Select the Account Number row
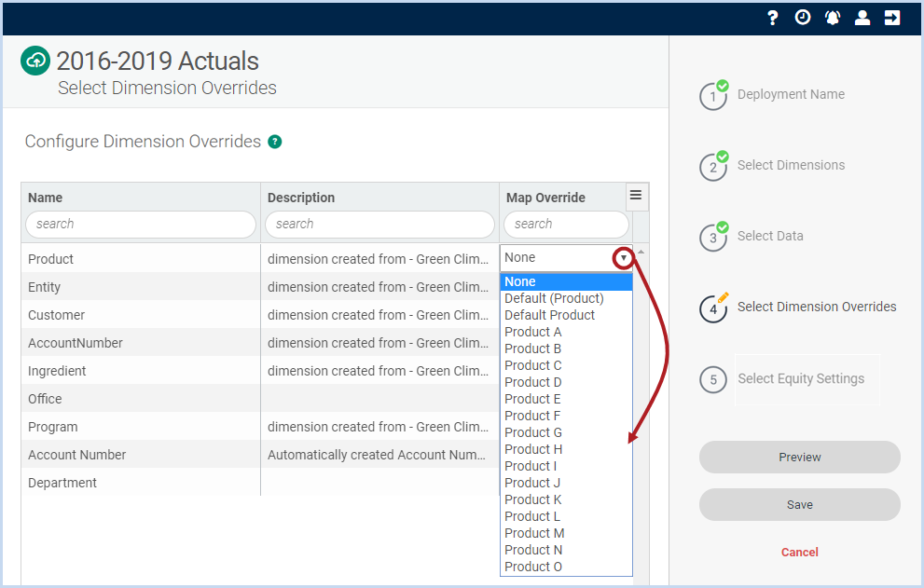Viewport: 924px width, 588px height. click(x=260, y=455)
